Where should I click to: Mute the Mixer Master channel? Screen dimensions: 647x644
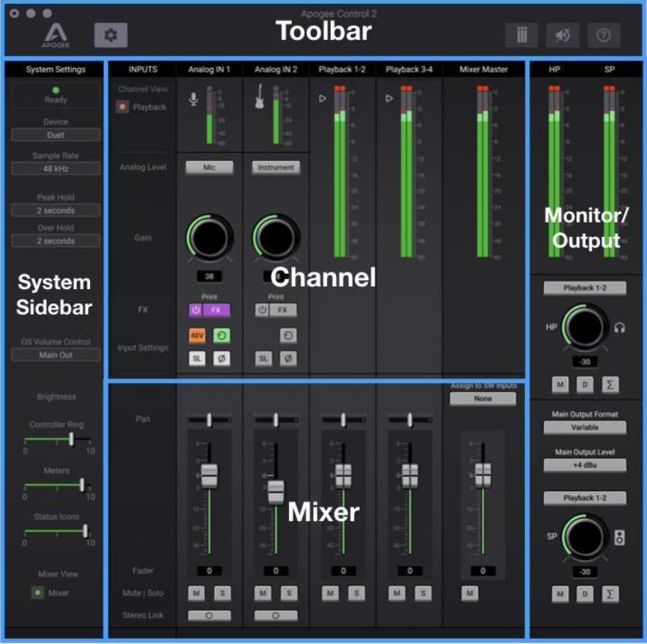click(x=469, y=594)
